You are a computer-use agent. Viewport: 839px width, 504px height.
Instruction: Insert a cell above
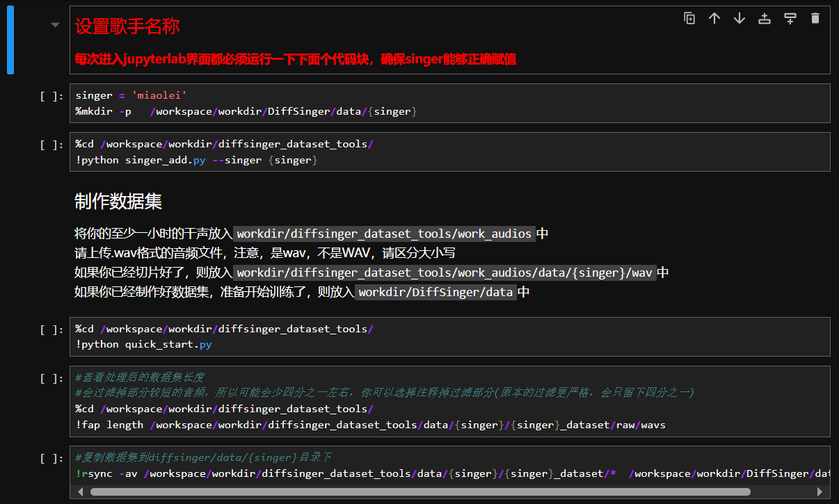[x=765, y=19]
